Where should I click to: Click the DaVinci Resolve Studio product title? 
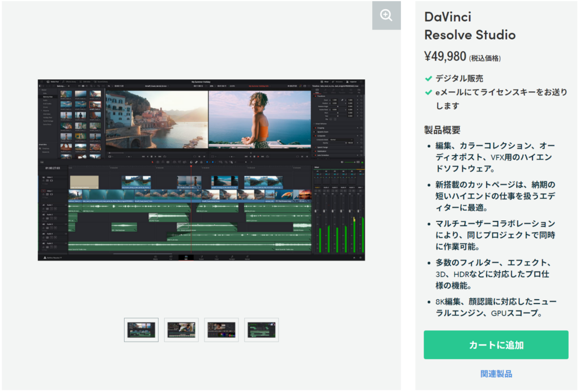(470, 25)
